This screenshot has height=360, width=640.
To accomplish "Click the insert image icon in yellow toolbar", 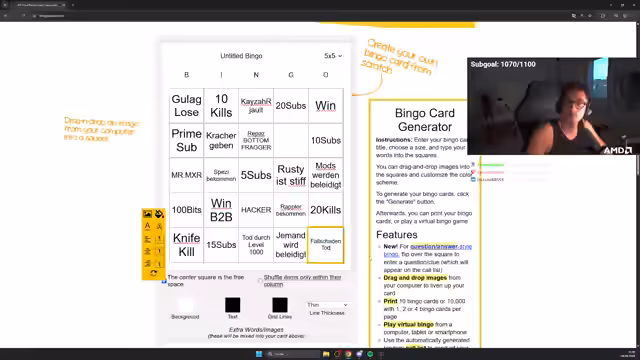I will coord(147,214).
